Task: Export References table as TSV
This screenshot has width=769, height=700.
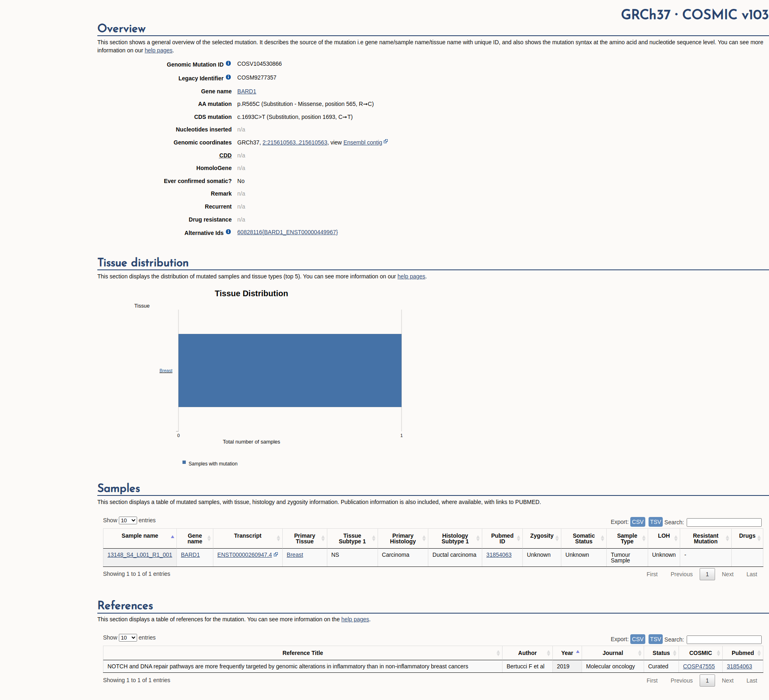Action: pyautogui.click(x=655, y=639)
